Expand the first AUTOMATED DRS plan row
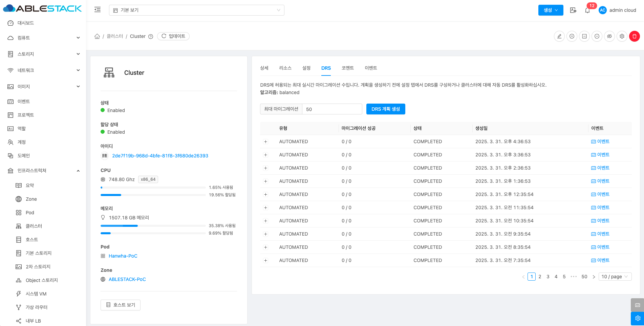The width and height of the screenshot is (644, 326). pyautogui.click(x=266, y=142)
